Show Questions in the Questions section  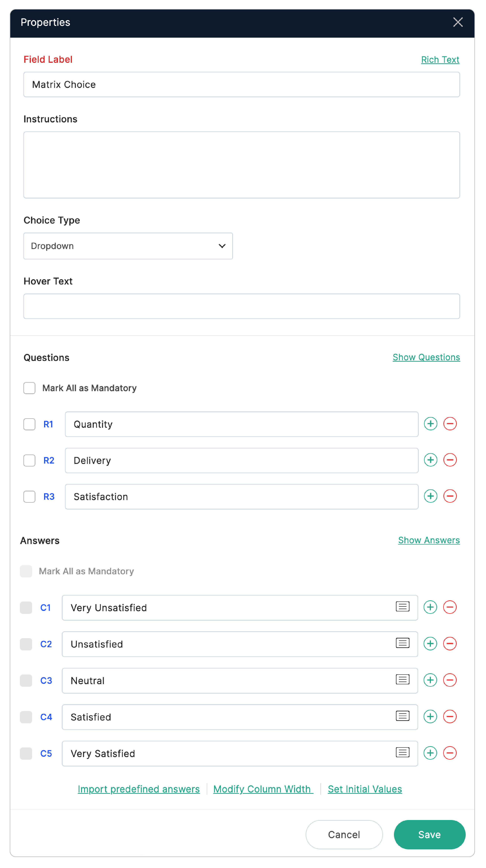[426, 357]
